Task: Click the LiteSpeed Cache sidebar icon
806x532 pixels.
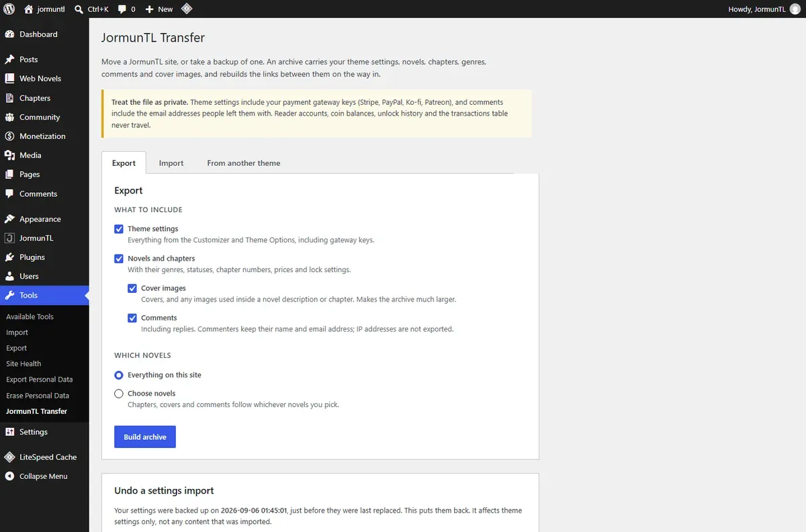Action: pos(9,457)
